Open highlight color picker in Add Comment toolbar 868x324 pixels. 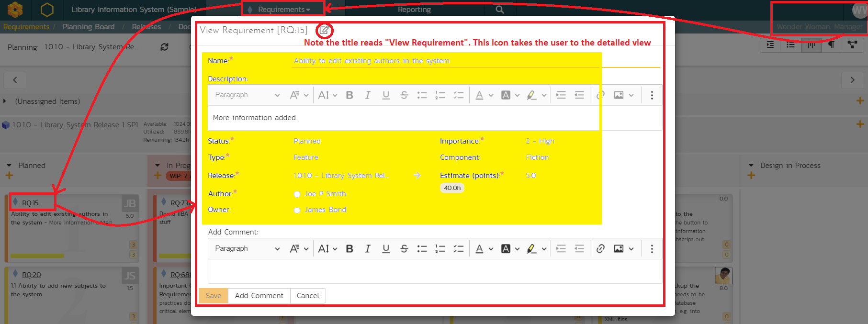pyautogui.click(x=532, y=248)
